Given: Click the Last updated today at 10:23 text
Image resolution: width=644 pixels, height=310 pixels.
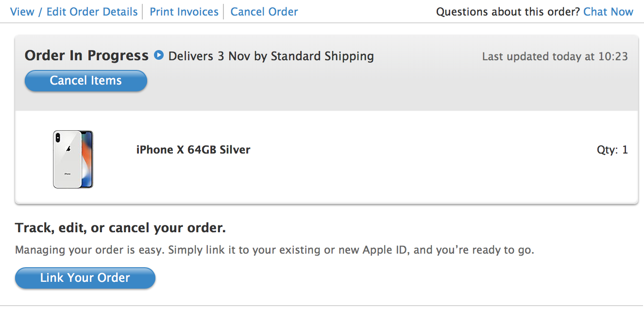Looking at the screenshot, I should [x=555, y=56].
